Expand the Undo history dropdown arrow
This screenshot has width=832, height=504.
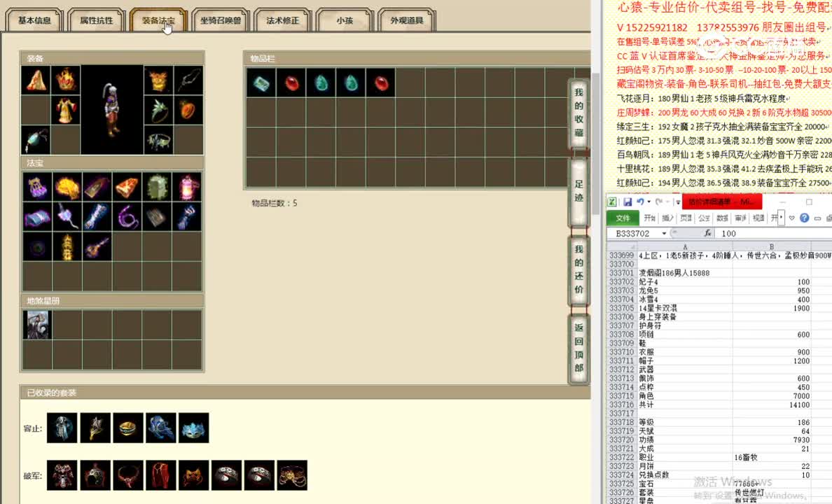click(x=649, y=202)
